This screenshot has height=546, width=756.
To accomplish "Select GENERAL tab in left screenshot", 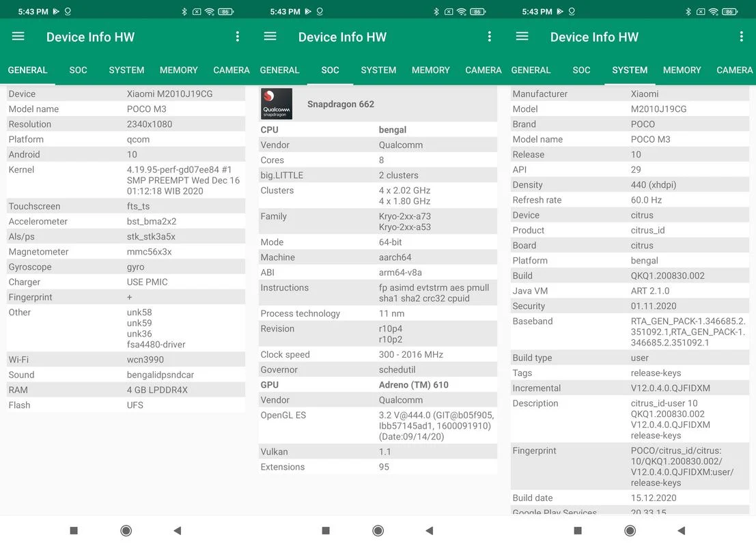I will coord(27,70).
